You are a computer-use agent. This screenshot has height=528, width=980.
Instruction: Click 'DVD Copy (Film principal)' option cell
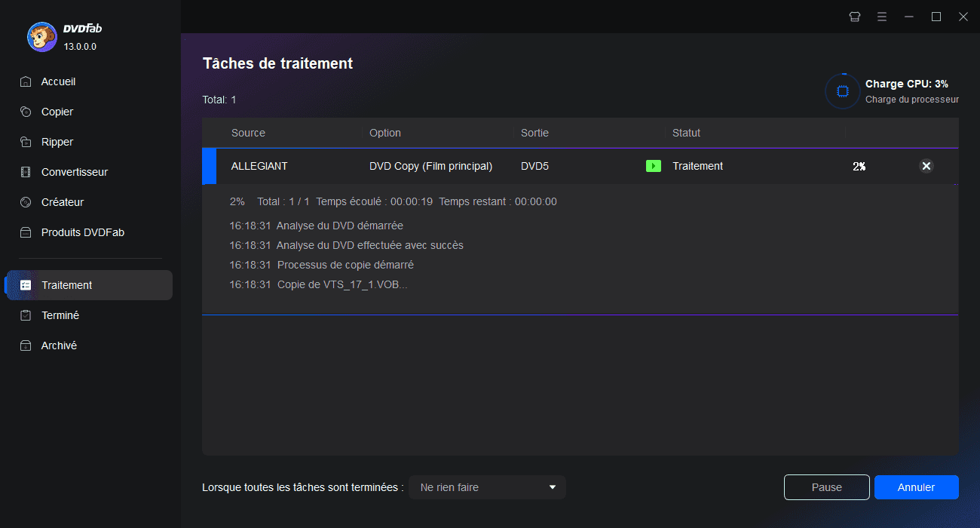tap(431, 166)
